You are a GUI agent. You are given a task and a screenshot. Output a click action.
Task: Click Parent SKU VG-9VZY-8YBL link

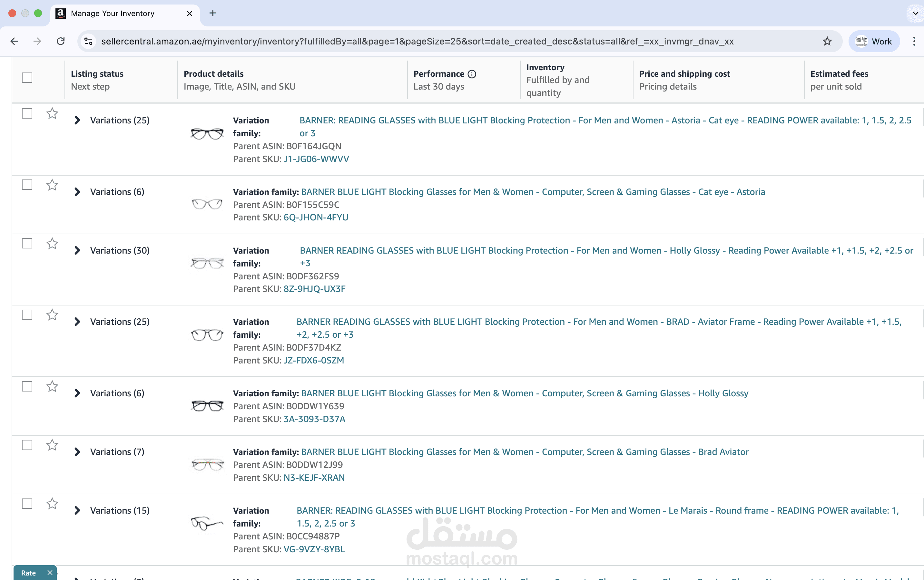pyautogui.click(x=314, y=549)
